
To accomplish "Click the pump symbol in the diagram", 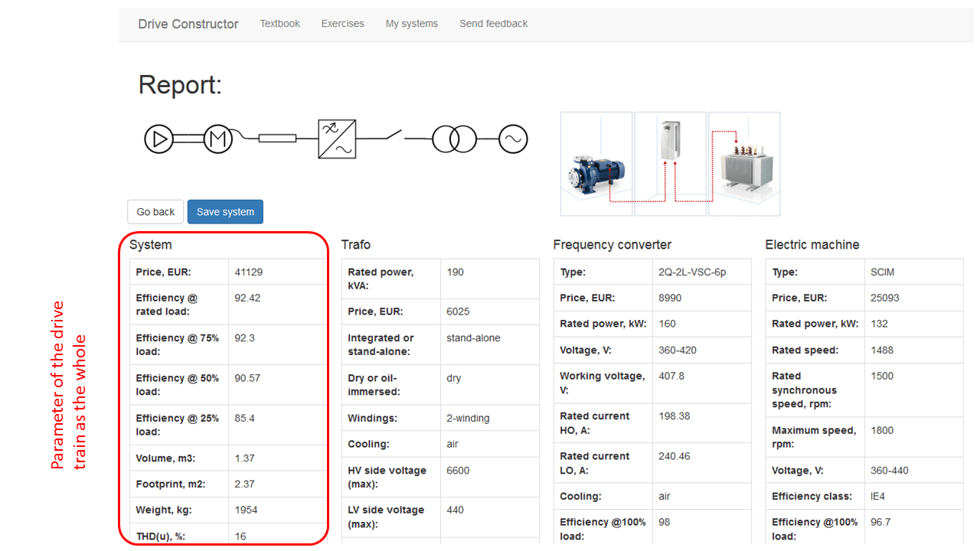I will [x=159, y=139].
